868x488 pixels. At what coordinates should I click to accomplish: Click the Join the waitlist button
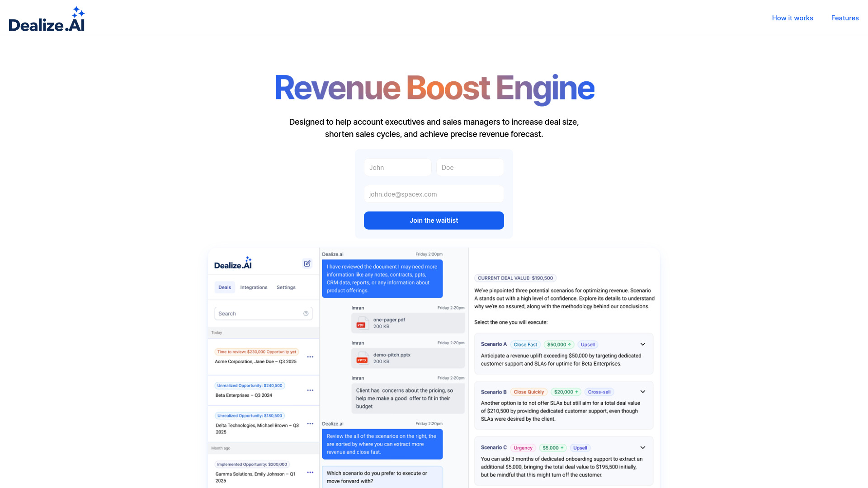point(434,221)
